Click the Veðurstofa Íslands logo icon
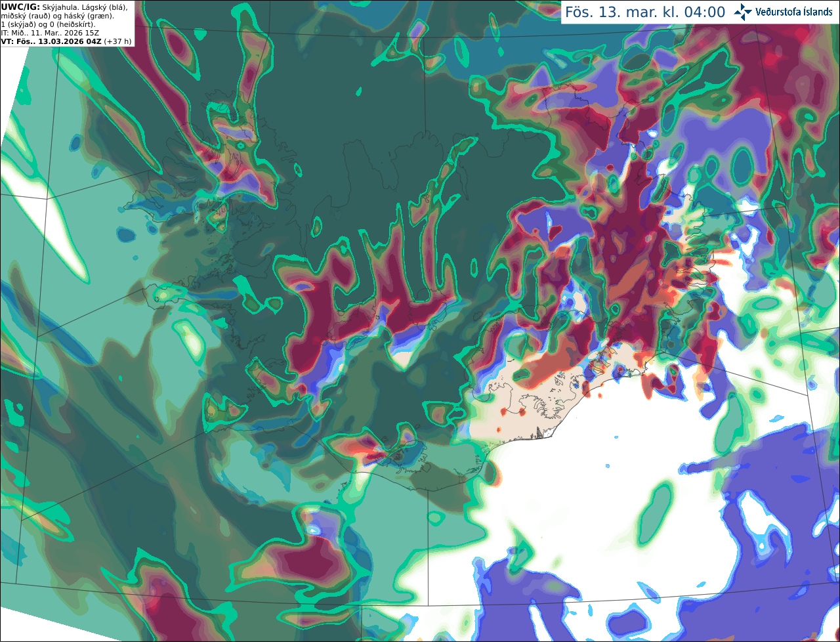Screen dimensions: 840x642 pos(743,12)
